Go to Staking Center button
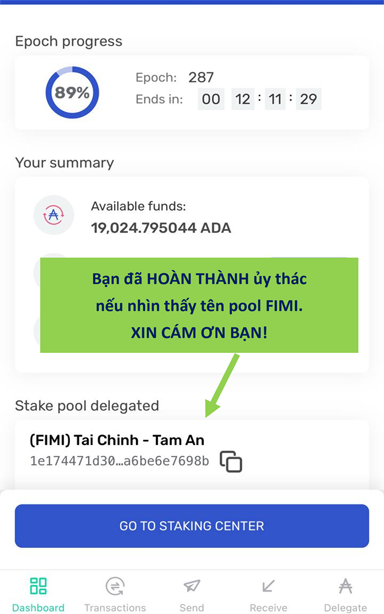384x614 pixels. click(192, 526)
